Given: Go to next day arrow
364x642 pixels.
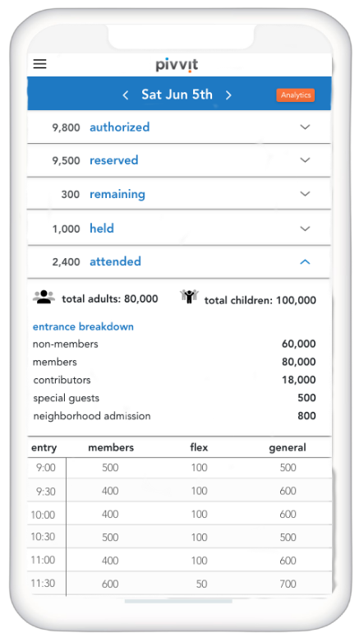Looking at the screenshot, I should tap(228, 95).
